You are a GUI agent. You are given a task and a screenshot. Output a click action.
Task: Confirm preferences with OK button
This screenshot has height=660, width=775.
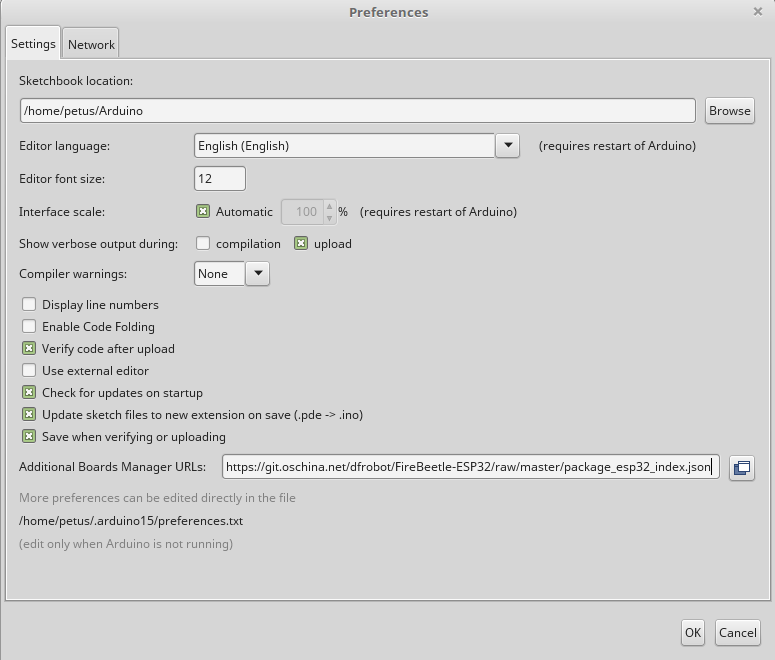pos(692,633)
